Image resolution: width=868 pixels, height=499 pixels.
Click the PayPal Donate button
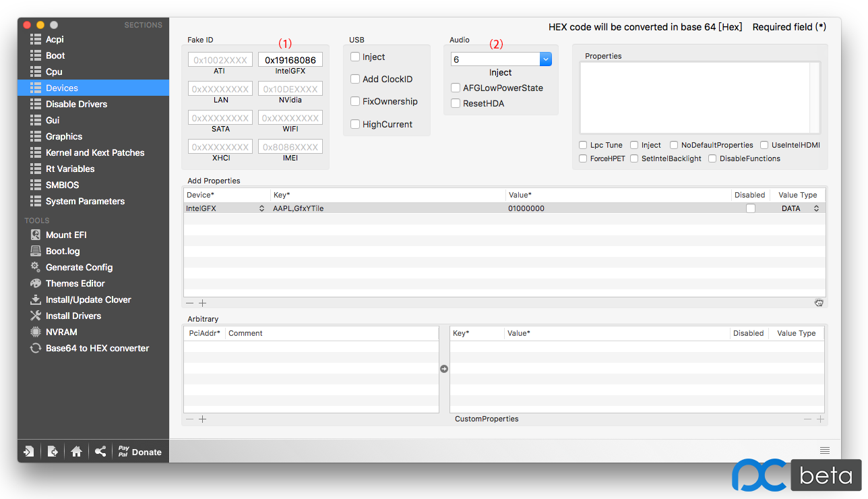pos(140,452)
